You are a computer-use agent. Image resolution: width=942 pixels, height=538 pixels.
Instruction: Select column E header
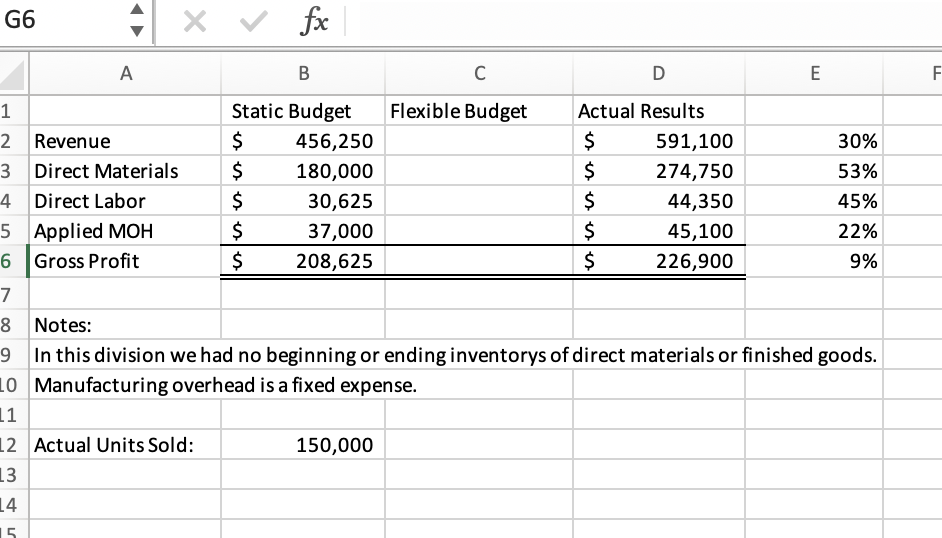(815, 73)
